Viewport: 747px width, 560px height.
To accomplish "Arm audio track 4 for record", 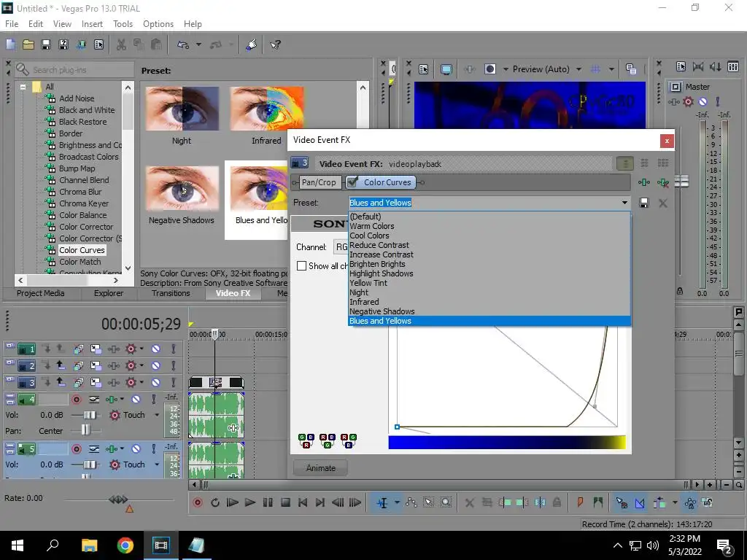I will [76, 399].
